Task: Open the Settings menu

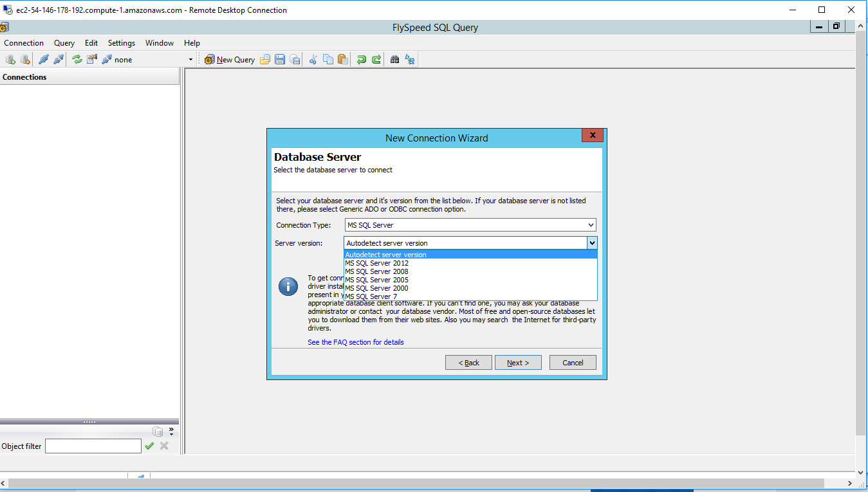Action: pos(121,42)
